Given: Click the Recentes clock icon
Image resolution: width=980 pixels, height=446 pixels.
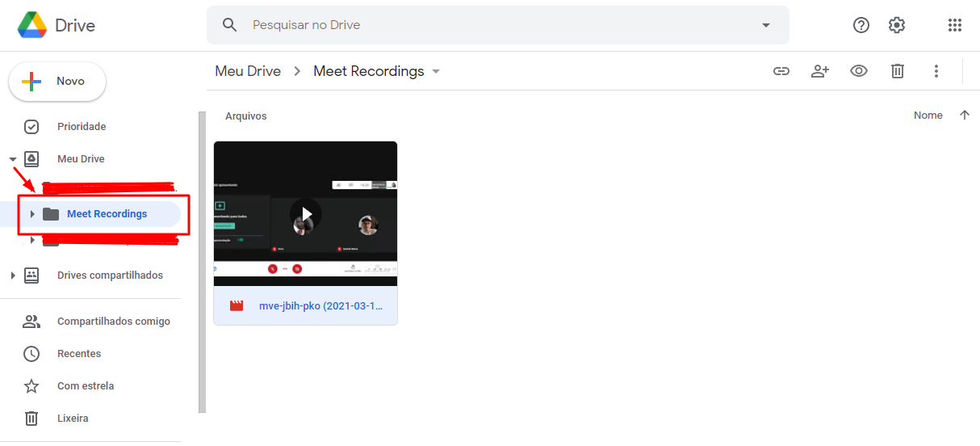Looking at the screenshot, I should point(31,354).
